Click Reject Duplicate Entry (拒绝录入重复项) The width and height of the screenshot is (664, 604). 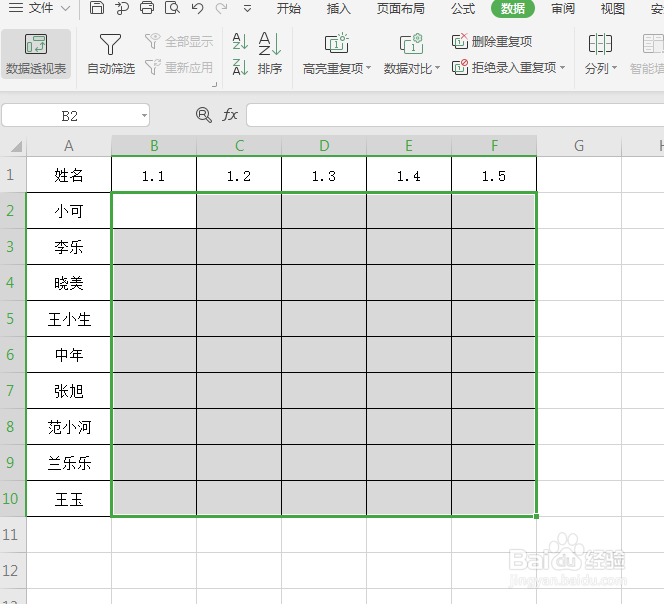point(504,67)
